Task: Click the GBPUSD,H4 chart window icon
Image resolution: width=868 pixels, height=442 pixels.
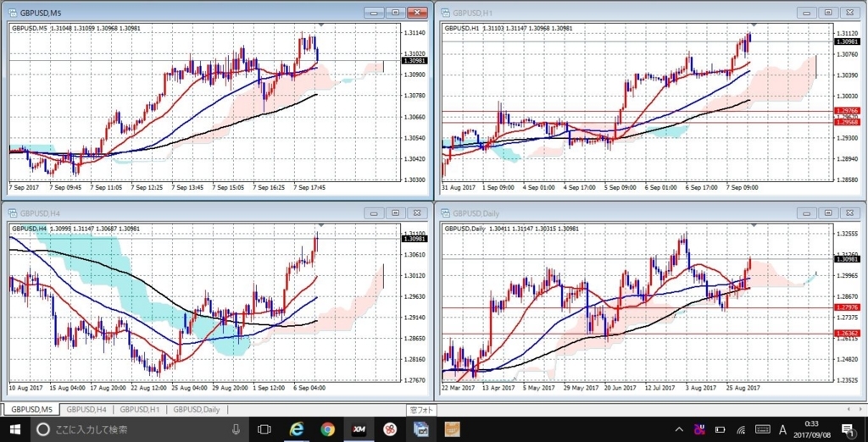Action: [x=14, y=213]
